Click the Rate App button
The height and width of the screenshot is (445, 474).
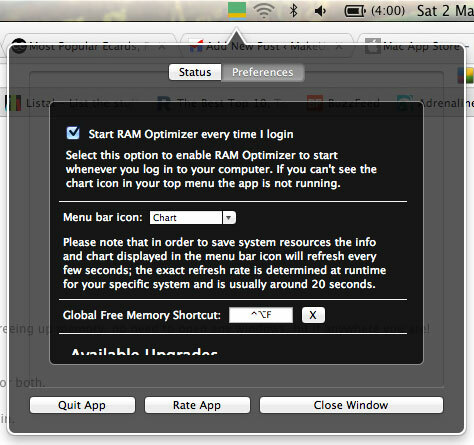[x=197, y=405]
